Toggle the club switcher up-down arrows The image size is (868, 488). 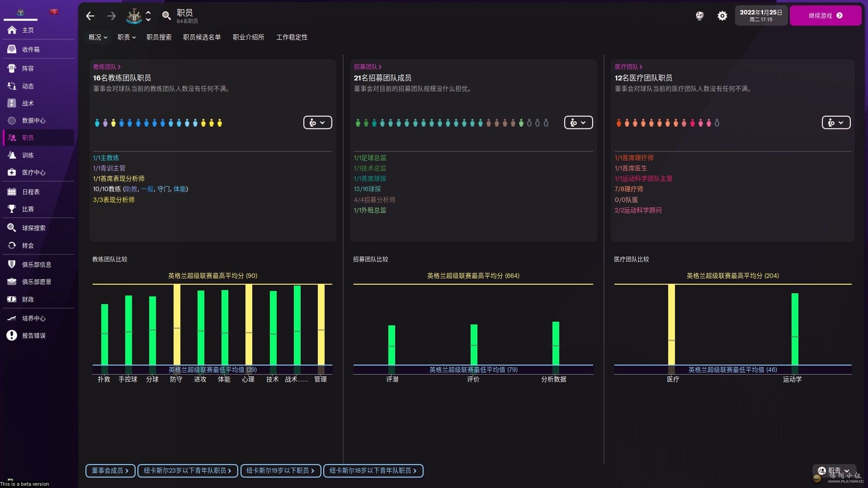point(148,16)
